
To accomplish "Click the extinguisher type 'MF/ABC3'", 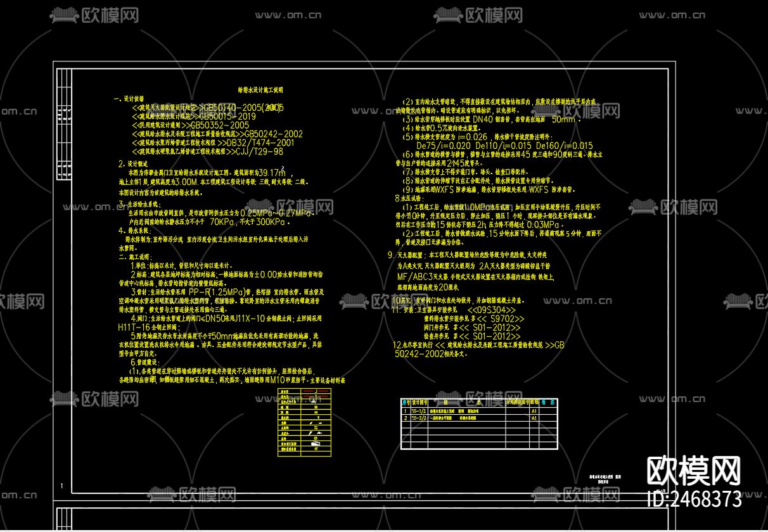I will pyautogui.click(x=414, y=277).
